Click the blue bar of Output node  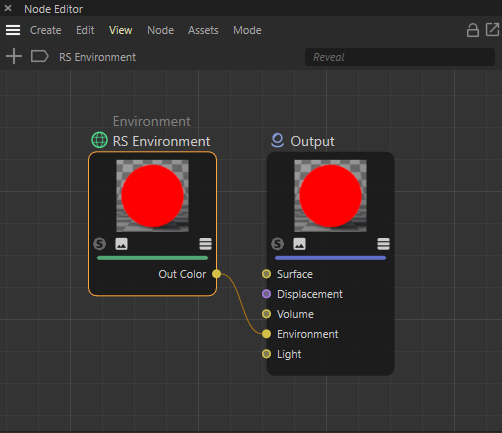[330, 258]
